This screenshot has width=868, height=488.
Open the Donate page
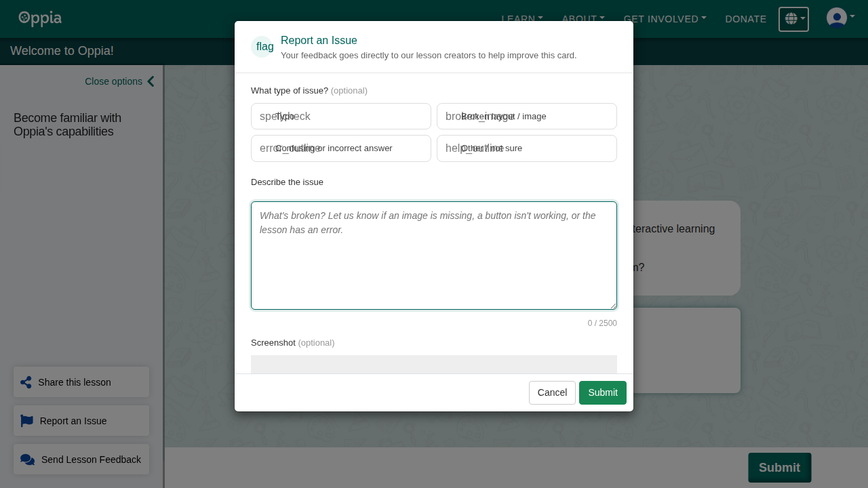point(745,19)
